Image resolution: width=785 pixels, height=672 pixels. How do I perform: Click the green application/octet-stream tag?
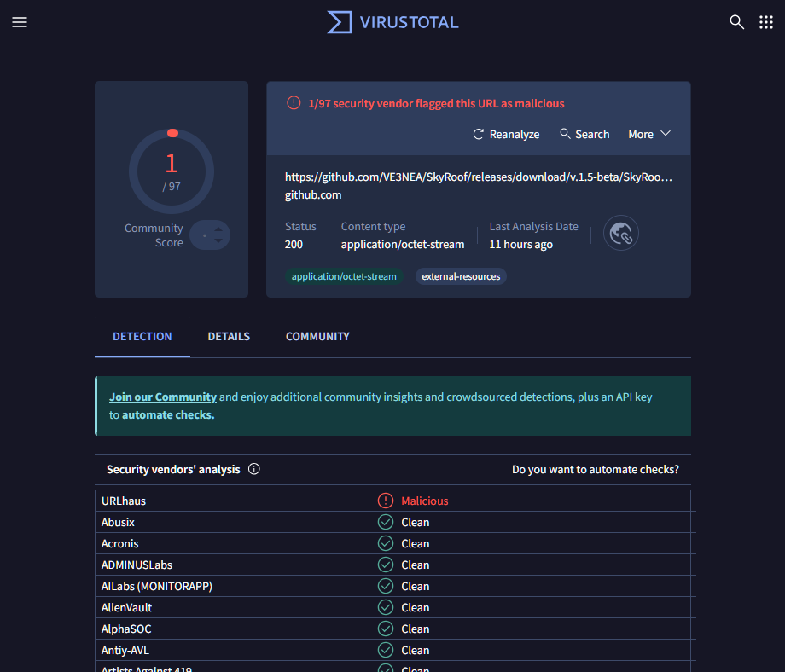[x=344, y=276]
